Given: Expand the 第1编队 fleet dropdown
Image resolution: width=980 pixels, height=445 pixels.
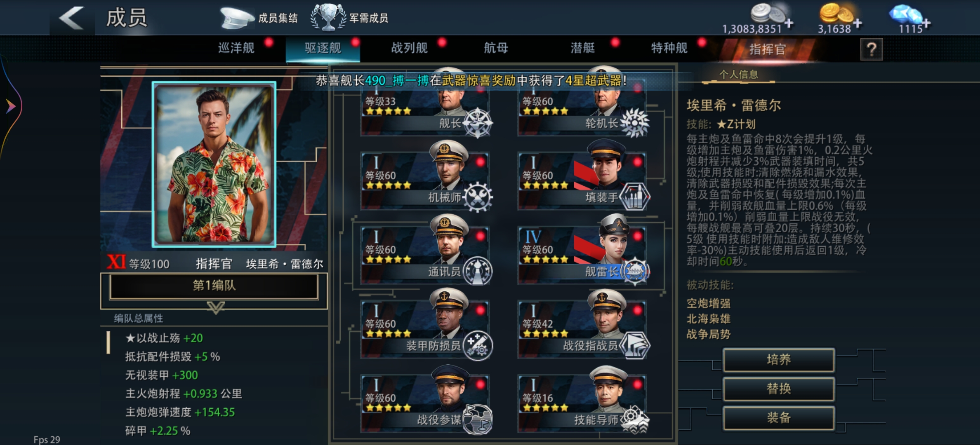Looking at the screenshot, I should [x=214, y=286].
